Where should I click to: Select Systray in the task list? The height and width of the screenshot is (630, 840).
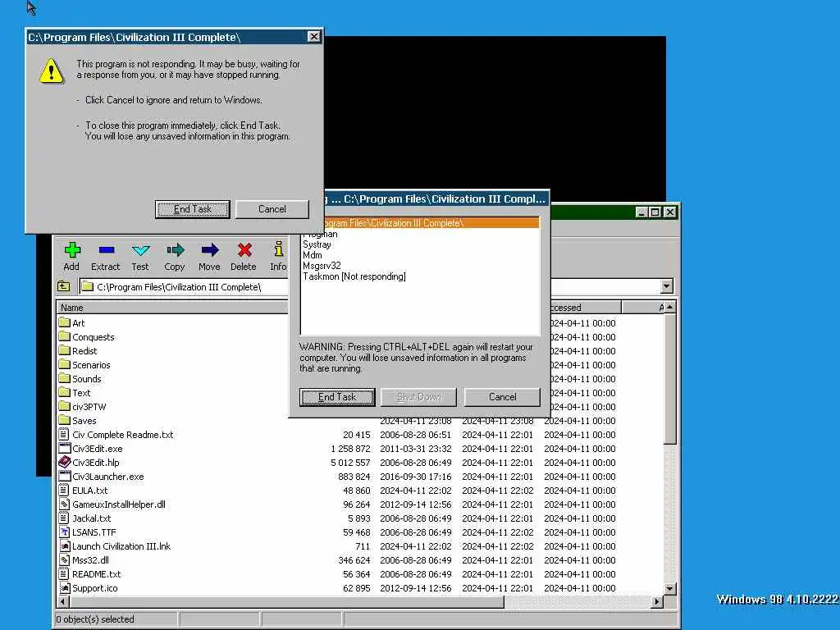point(317,244)
